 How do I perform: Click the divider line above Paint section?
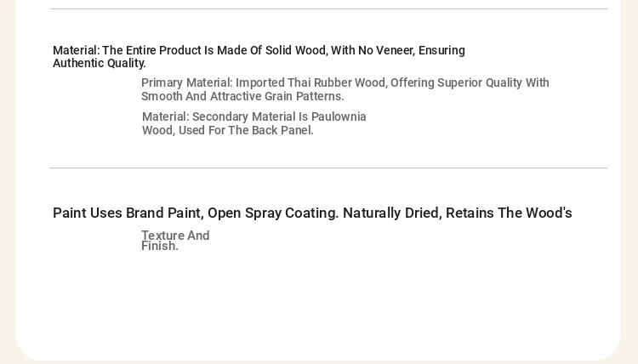click(328, 168)
